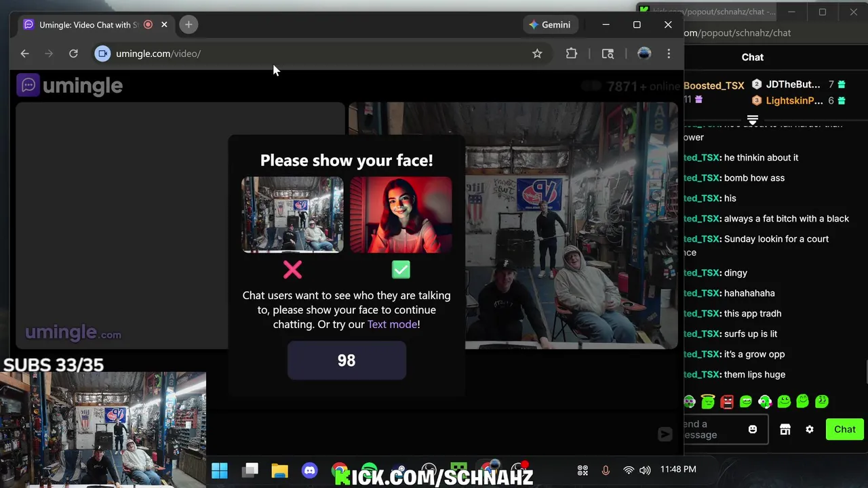Open the volume speaker tray icon
This screenshot has height=488, width=868.
[645, 470]
